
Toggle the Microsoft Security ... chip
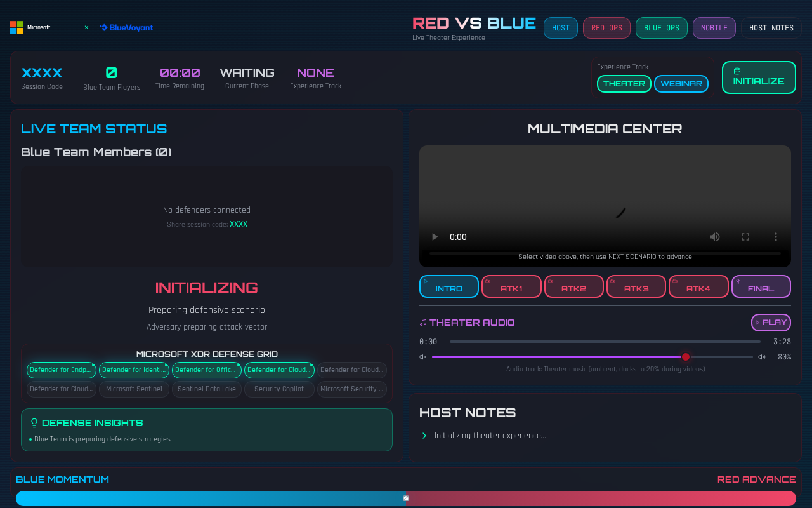pos(352,389)
